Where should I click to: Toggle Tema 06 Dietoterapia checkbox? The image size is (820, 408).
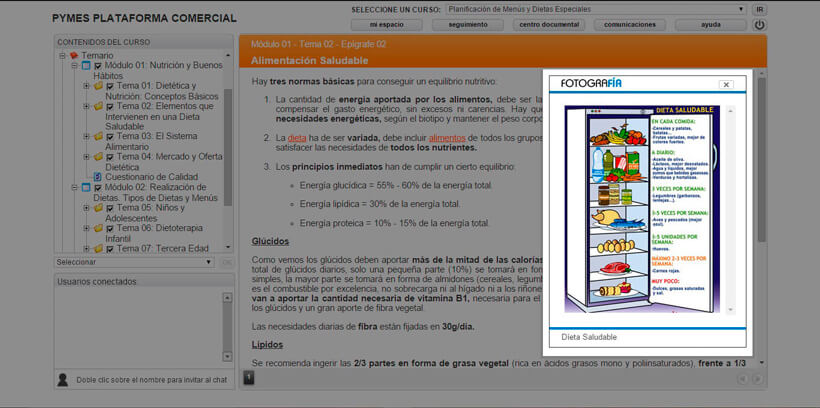110,229
